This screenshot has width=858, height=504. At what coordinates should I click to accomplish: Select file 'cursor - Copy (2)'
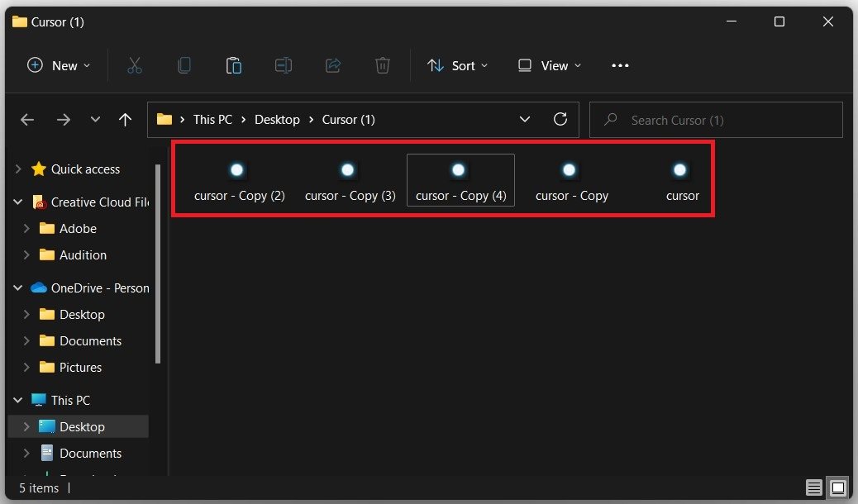[239, 181]
